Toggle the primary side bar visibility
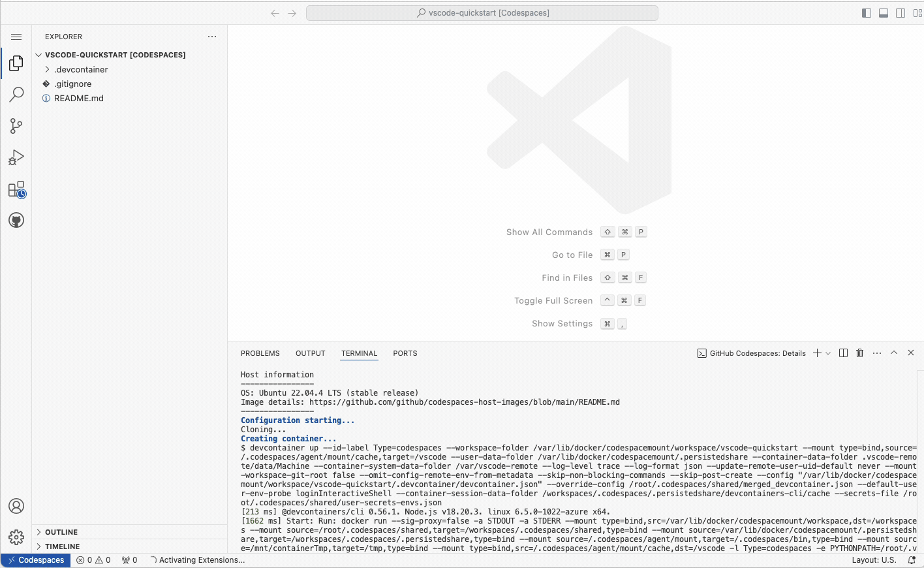 (x=867, y=13)
